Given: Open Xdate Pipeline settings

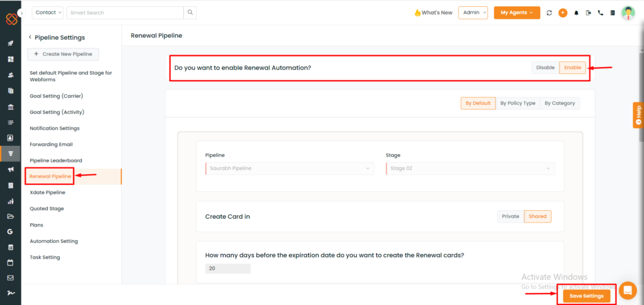Looking at the screenshot, I should tap(47, 192).
